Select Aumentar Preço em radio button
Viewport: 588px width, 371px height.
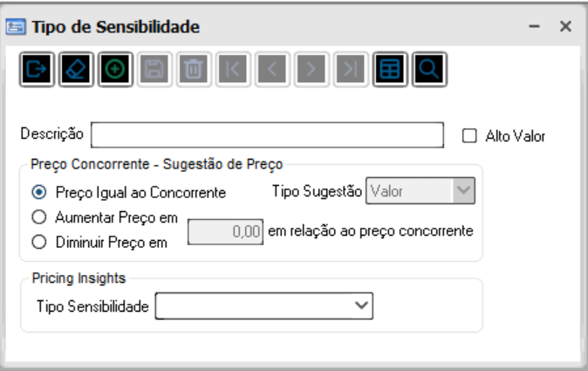tap(37, 215)
